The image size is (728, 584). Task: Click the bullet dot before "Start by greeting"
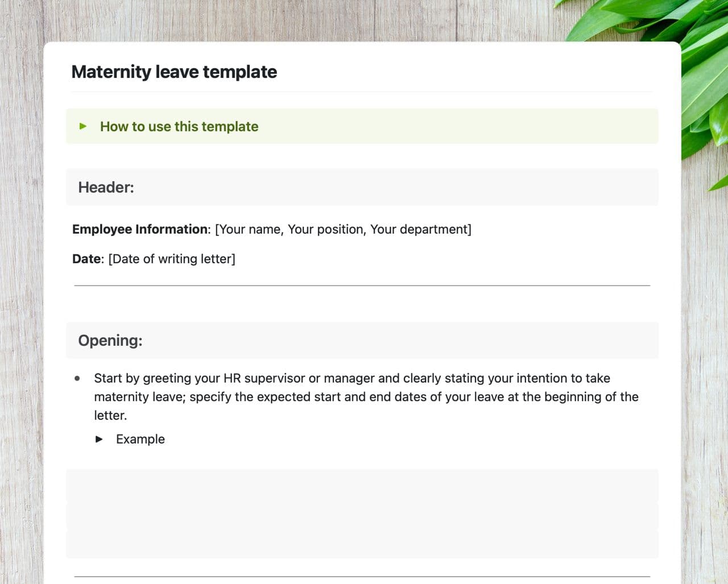77,378
